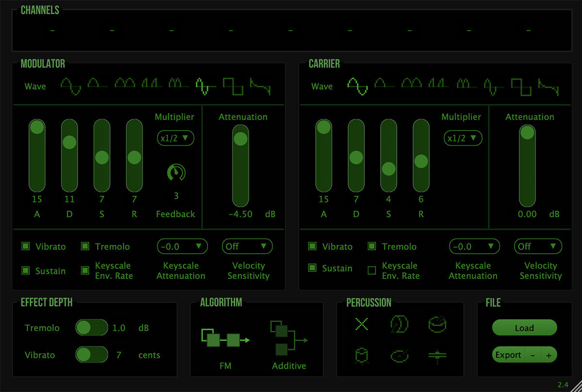Click the Load button in the File panel
The image size is (582, 392).
coord(525,328)
